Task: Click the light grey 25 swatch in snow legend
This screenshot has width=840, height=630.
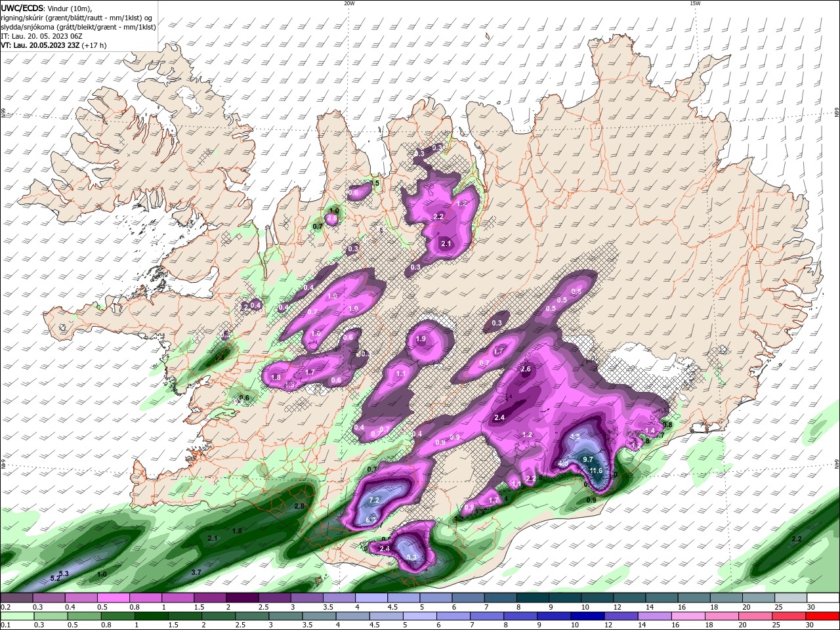Action: click(x=791, y=598)
